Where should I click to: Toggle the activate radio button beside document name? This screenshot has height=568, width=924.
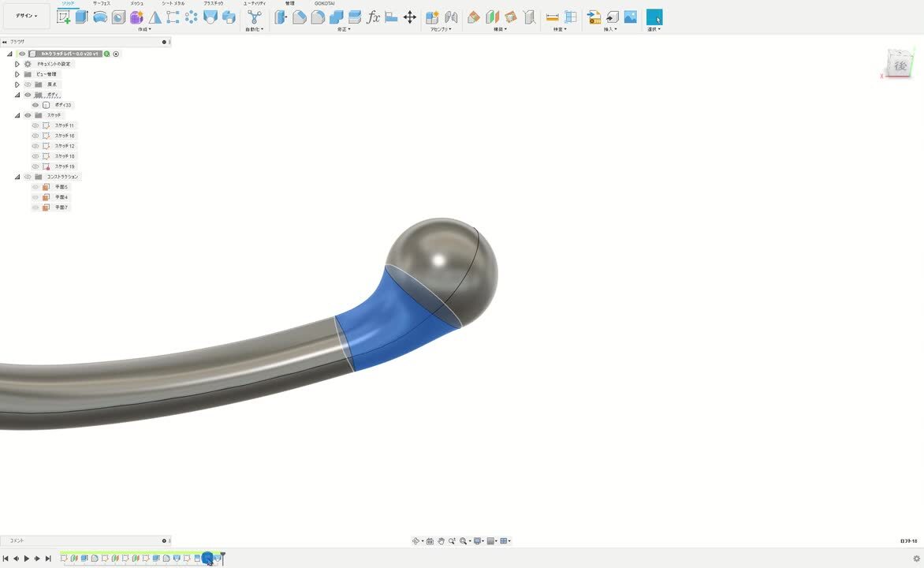point(116,54)
